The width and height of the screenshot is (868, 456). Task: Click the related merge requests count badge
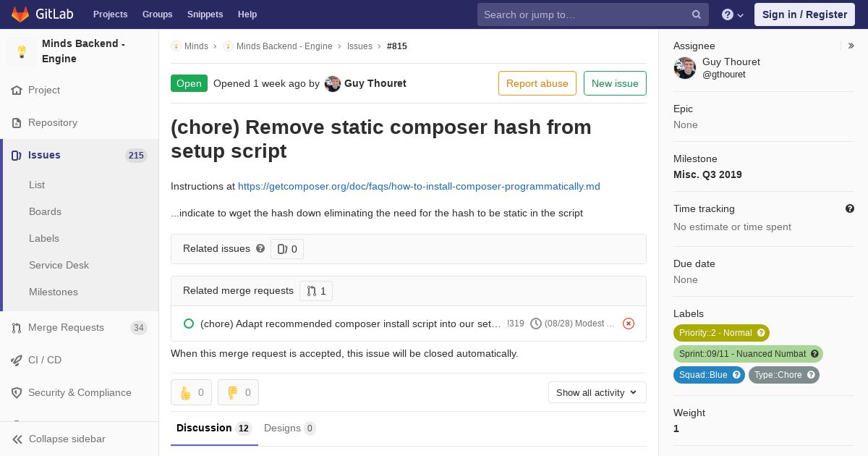[x=316, y=291]
